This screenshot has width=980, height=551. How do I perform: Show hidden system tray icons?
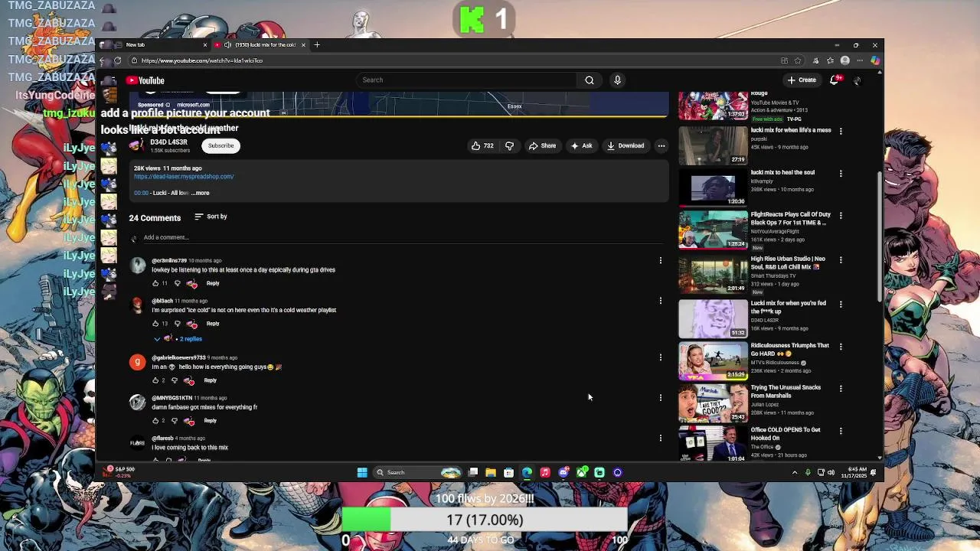pos(795,472)
